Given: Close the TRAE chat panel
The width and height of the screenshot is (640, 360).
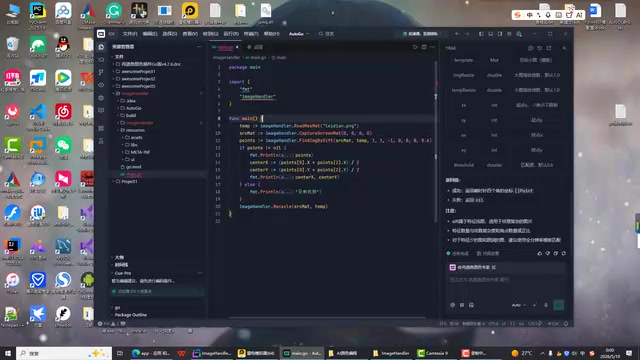Looking at the screenshot, I should (x=564, y=48).
